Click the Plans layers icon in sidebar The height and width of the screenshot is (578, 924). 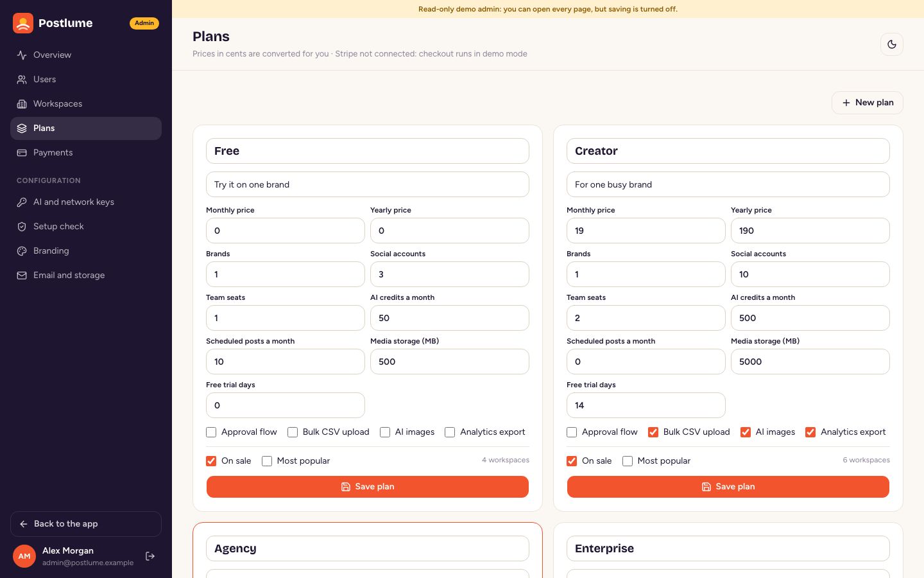coord(22,128)
